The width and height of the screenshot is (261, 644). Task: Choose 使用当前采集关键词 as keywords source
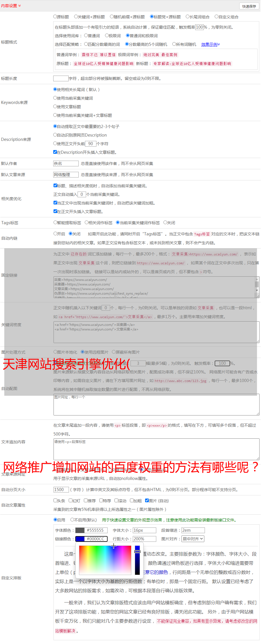click(x=55, y=98)
